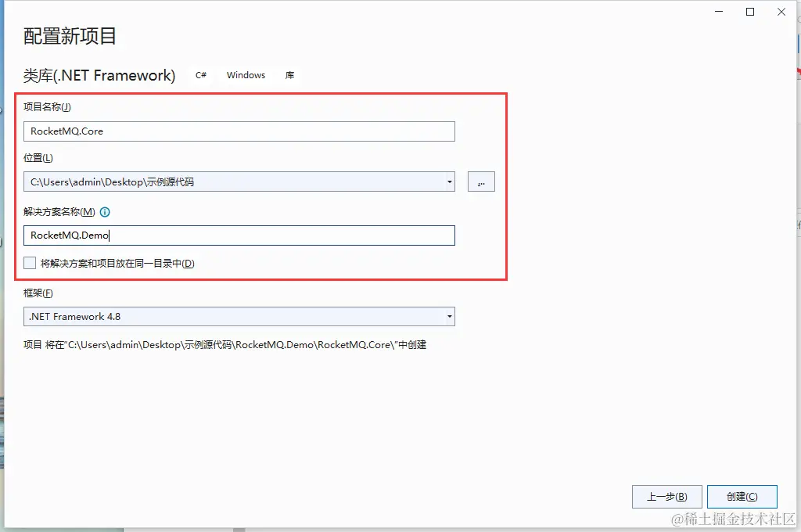This screenshot has height=532, width=801.
Task: Close the configure new project dialog
Action: pos(781,12)
